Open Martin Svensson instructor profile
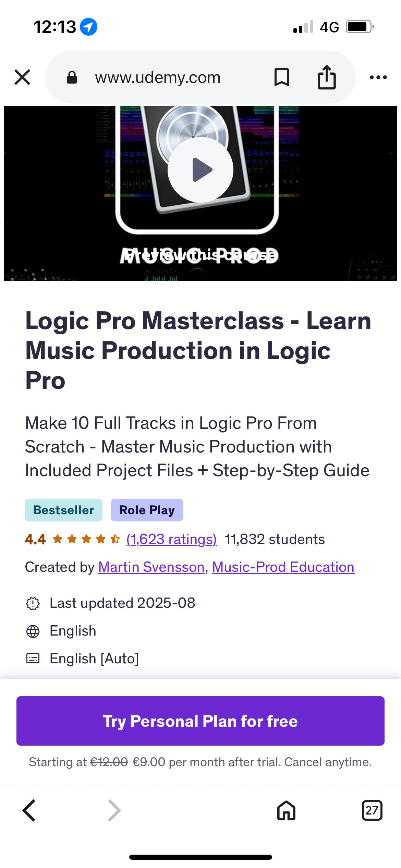Screen dimensions: 401x868 tap(151, 567)
